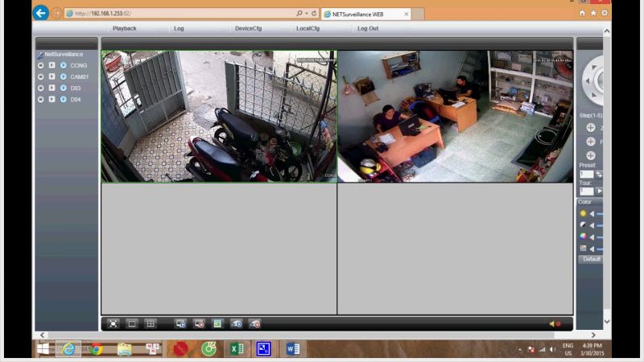Open the Log menu
644x362 pixels.
click(x=179, y=28)
